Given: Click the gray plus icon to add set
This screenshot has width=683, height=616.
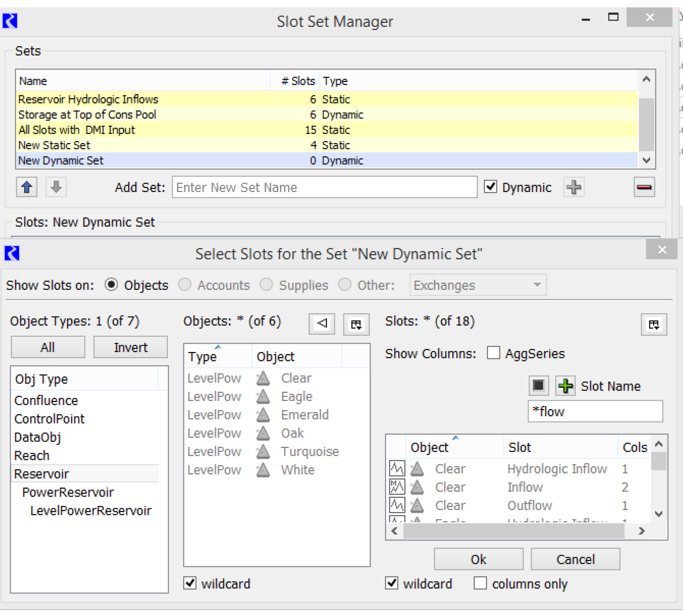Looking at the screenshot, I should tap(574, 188).
